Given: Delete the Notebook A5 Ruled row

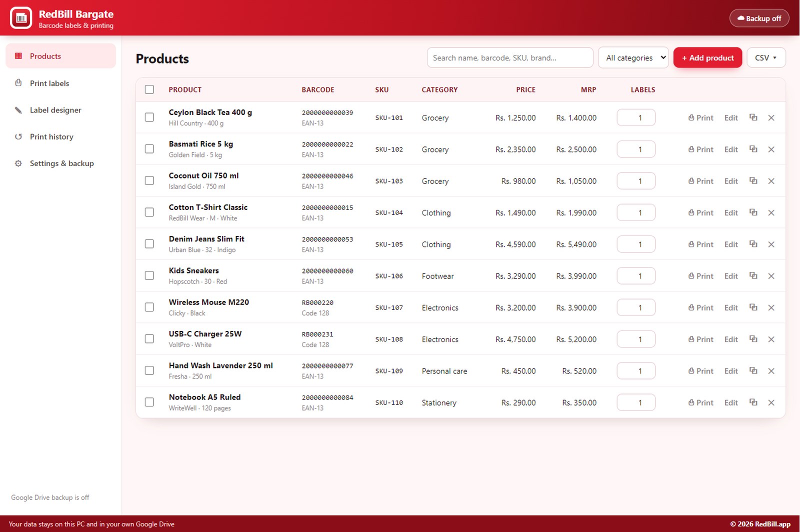Looking at the screenshot, I should coord(771,402).
